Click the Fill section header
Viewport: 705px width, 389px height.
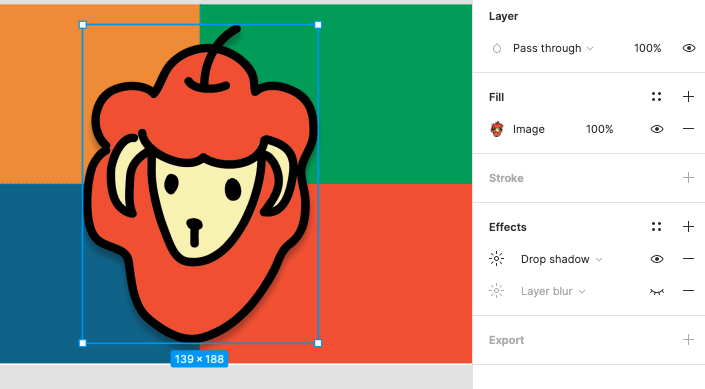(496, 97)
